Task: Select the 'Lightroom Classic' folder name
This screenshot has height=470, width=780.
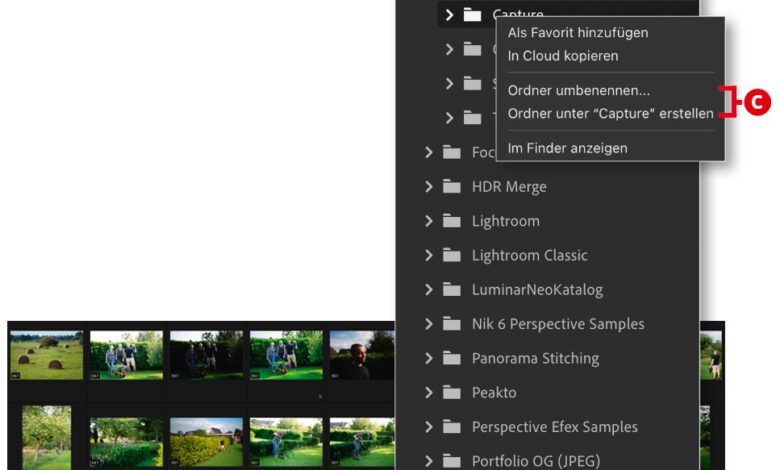Action: [x=529, y=256]
